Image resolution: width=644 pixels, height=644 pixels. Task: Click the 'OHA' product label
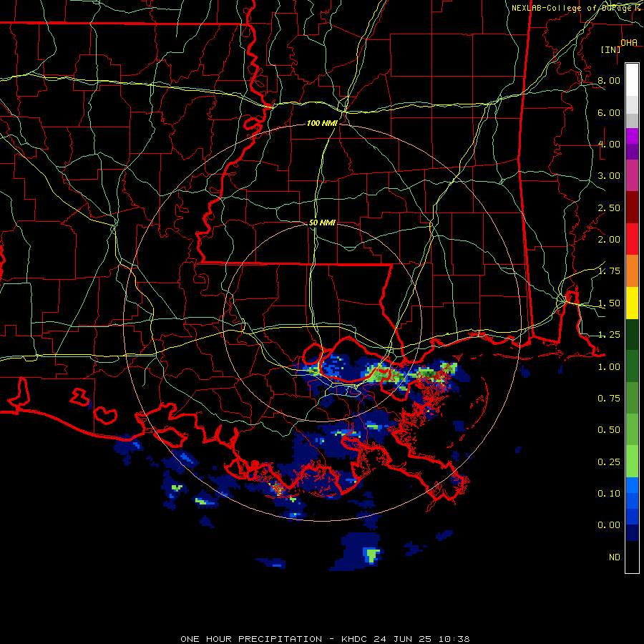pos(629,43)
